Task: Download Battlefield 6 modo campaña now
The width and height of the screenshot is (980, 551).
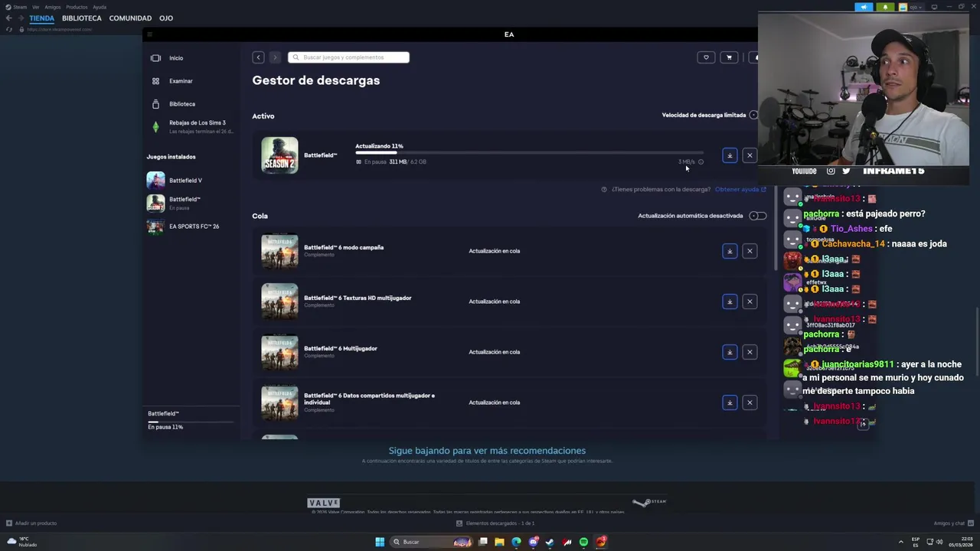Action: [x=730, y=251]
